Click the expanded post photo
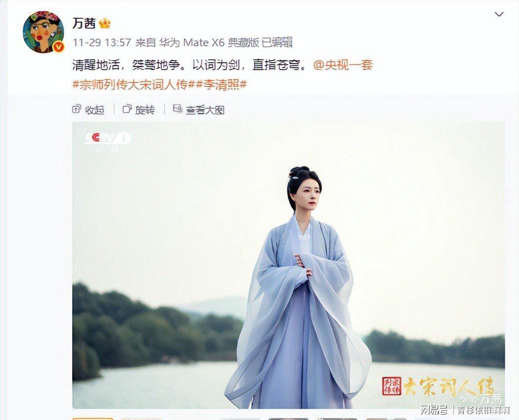The width and height of the screenshot is (519, 420). tap(288, 265)
